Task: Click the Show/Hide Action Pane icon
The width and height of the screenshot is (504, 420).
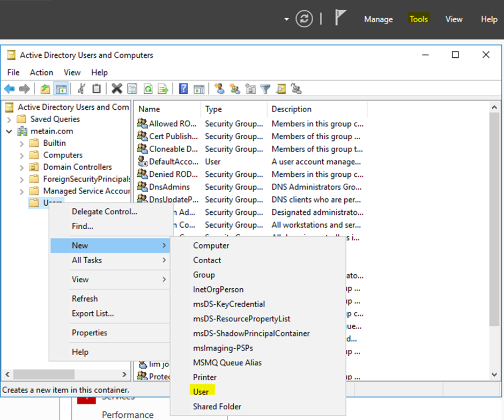Action: click(199, 89)
